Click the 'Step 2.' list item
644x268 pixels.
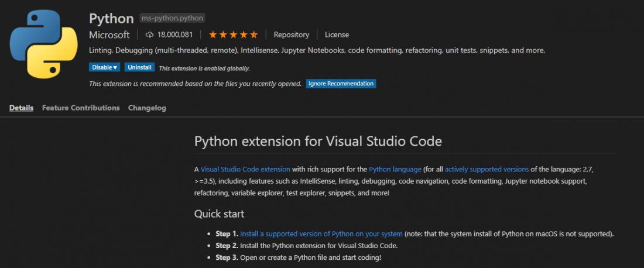pos(307,246)
